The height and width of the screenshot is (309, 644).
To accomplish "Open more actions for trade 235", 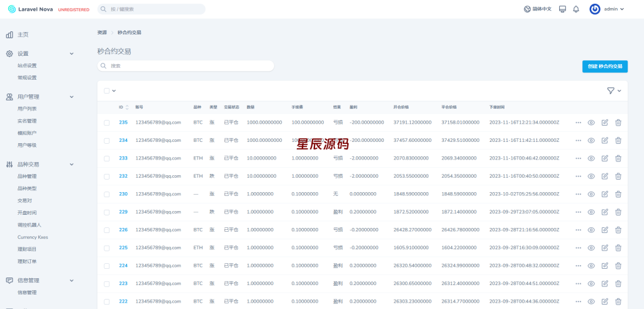I will pyautogui.click(x=579, y=122).
